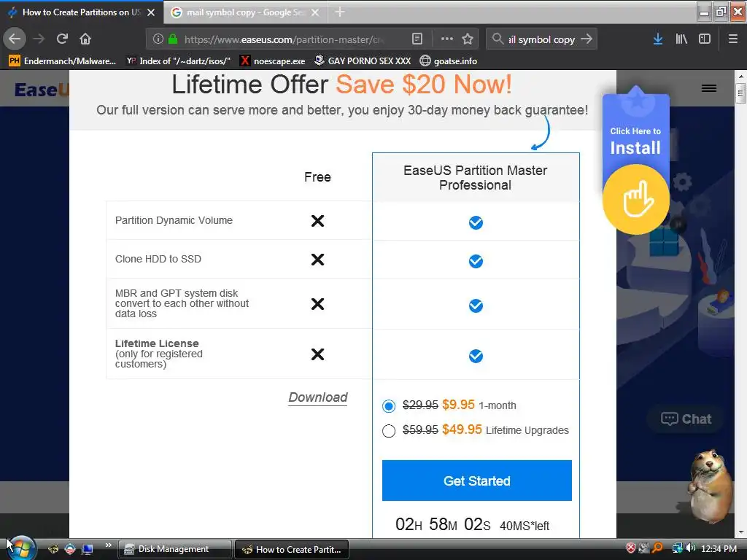Click the Clone HDD to SSD row label
The width and height of the screenshot is (747, 560).
[x=158, y=259]
